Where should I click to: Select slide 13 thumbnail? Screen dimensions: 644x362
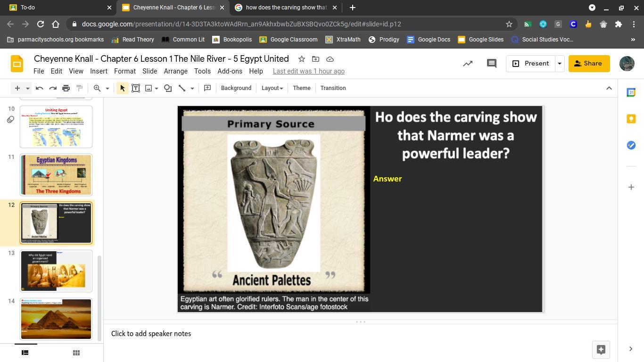click(x=56, y=271)
